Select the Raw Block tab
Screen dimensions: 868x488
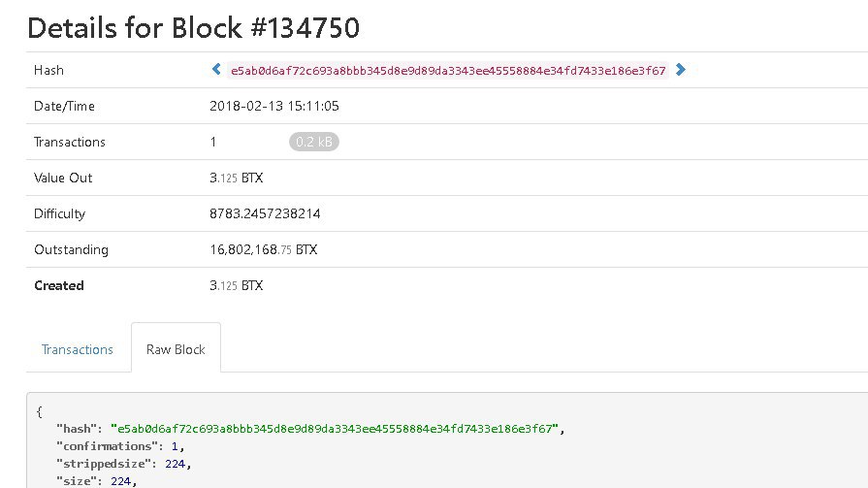pos(176,349)
